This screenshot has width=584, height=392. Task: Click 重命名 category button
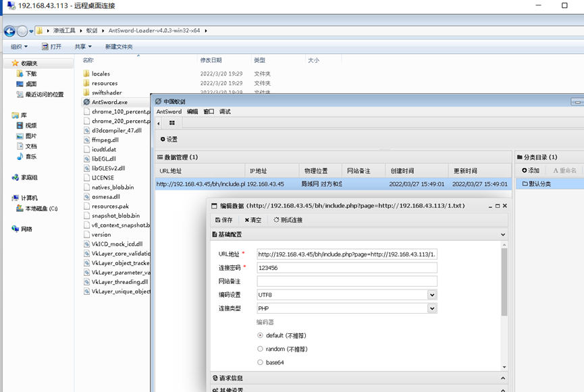pos(565,170)
